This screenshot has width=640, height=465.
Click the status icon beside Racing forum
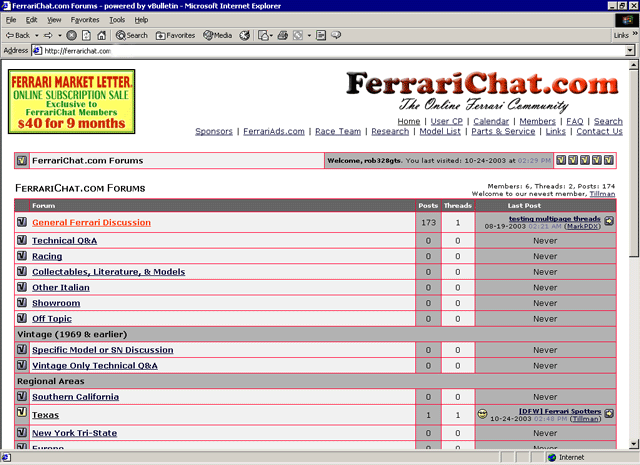pyautogui.click(x=22, y=256)
